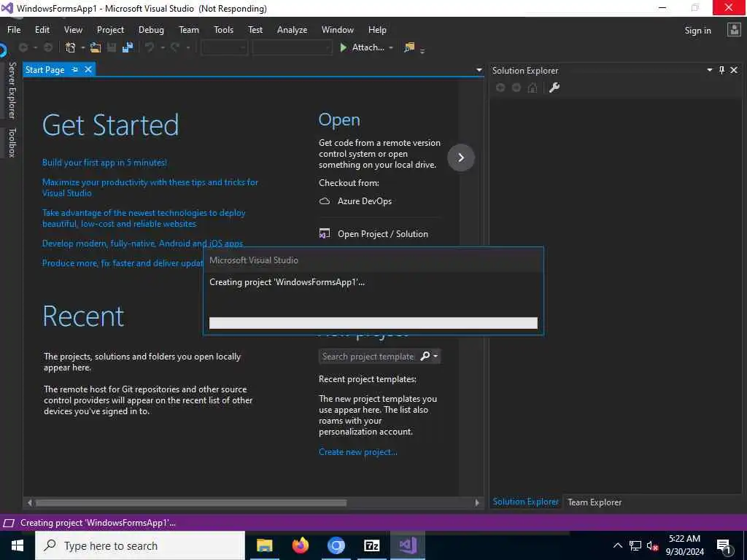This screenshot has height=560, width=747.
Task: Click the Open Project / Solution link text
Action: click(382, 234)
